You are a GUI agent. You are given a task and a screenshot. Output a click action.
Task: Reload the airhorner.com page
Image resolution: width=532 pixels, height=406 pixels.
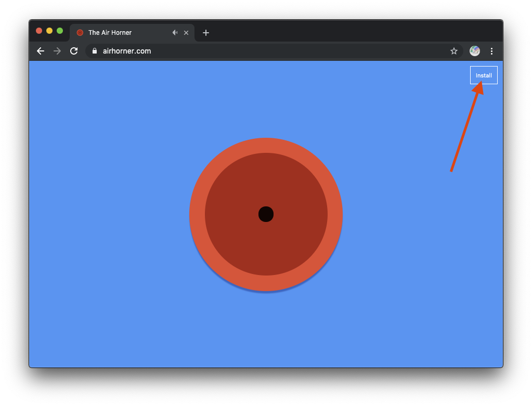(74, 51)
